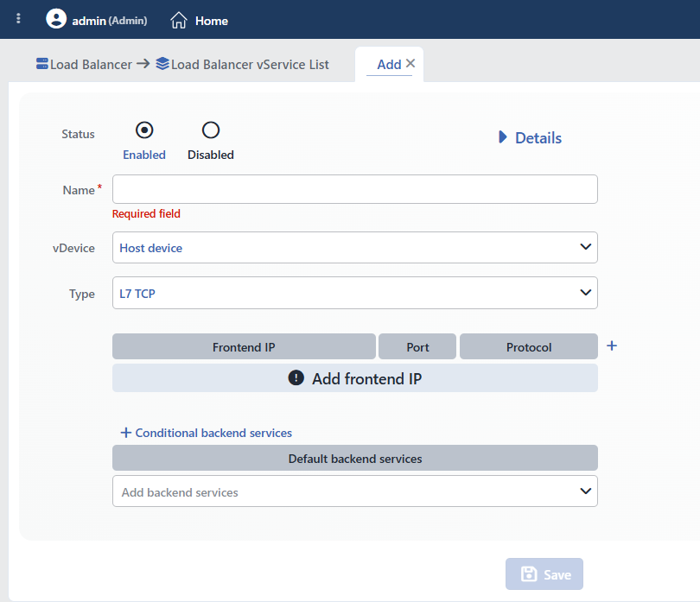Open the Type L7 TCP dropdown
Screen dimensions: 700x602
(x=355, y=293)
